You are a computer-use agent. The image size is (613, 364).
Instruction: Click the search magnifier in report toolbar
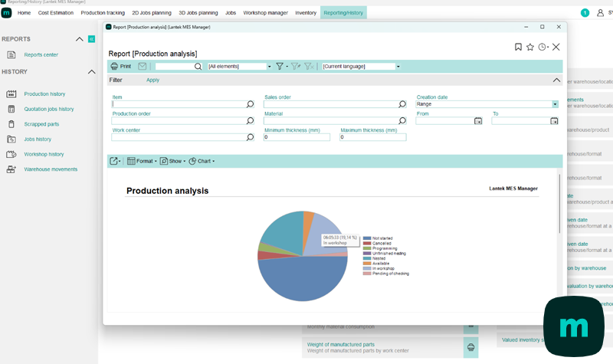(198, 67)
